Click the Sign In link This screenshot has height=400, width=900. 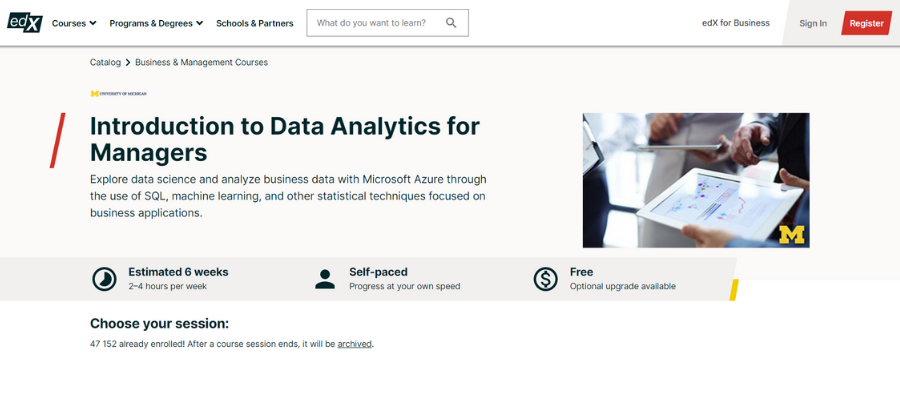[x=813, y=24]
